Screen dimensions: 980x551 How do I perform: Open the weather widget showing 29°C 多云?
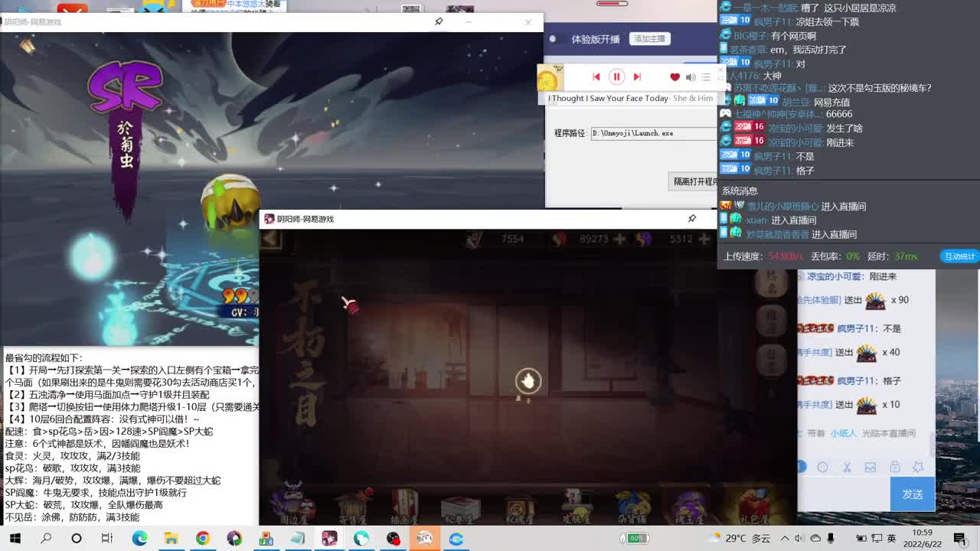pos(740,539)
